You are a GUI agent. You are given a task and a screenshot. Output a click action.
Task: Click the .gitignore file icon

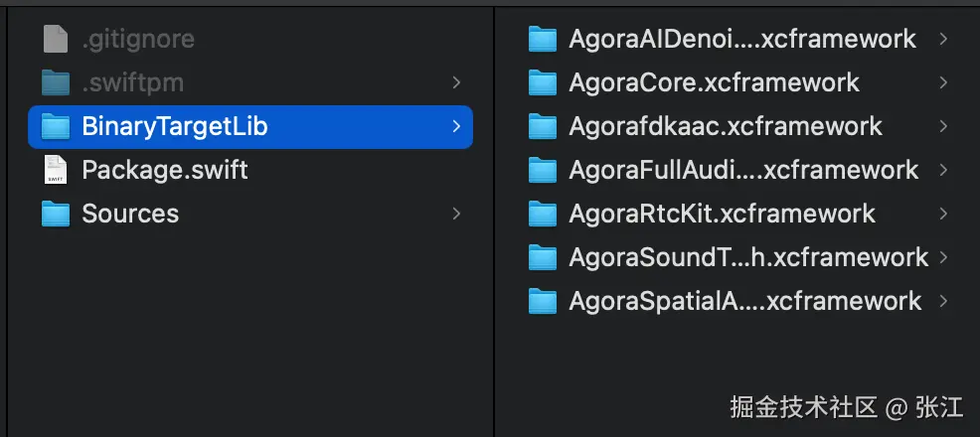(56, 40)
